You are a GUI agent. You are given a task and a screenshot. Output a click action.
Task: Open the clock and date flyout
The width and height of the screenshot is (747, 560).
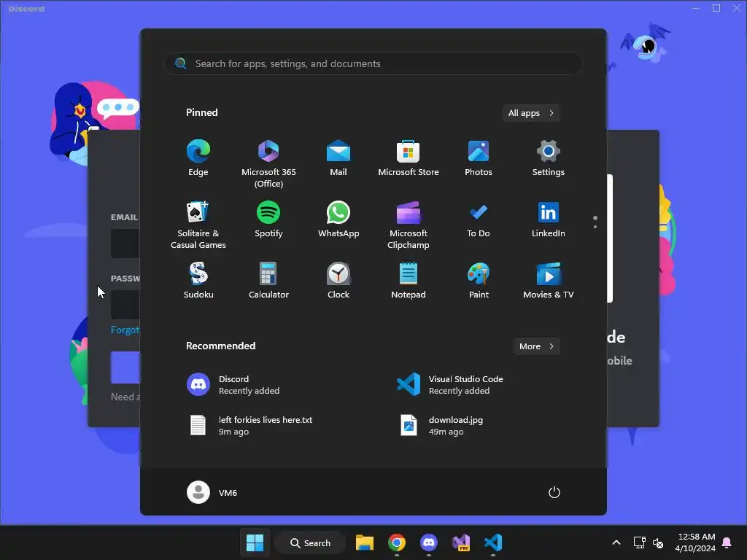[x=695, y=542]
